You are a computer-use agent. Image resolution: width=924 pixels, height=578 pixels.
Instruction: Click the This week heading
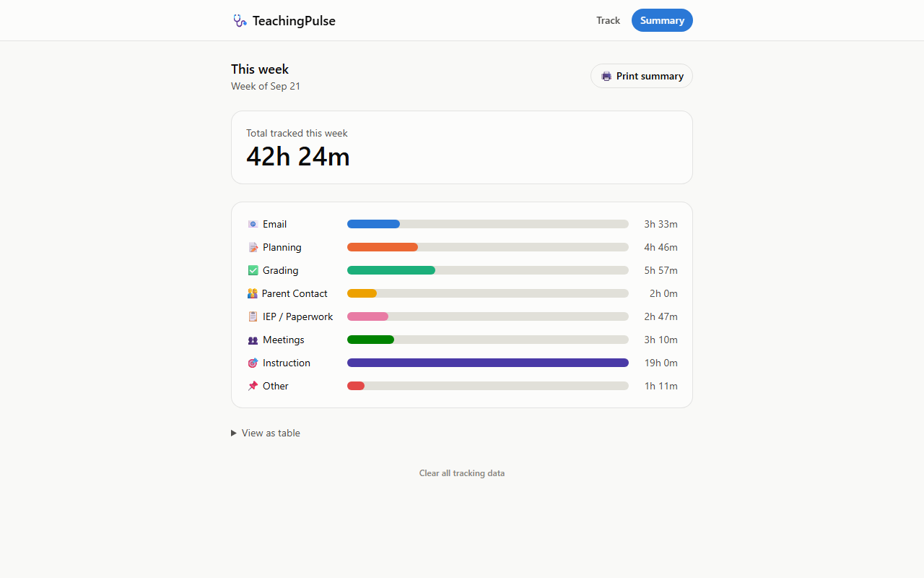(260, 69)
